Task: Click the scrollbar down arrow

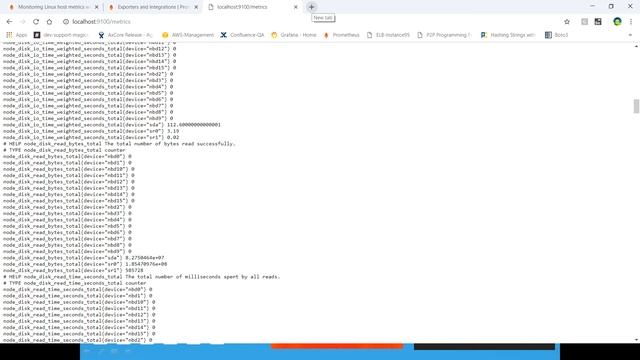Action: tap(636, 340)
